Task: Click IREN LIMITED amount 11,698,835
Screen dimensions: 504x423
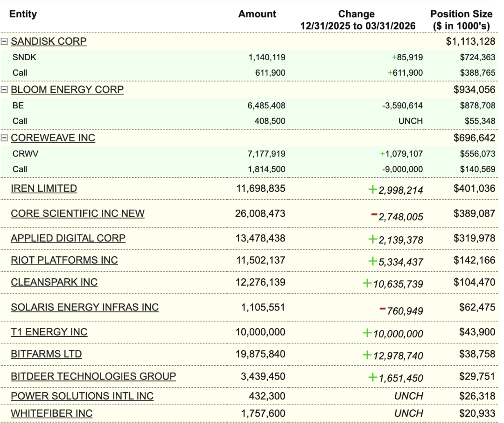Action: (x=261, y=188)
